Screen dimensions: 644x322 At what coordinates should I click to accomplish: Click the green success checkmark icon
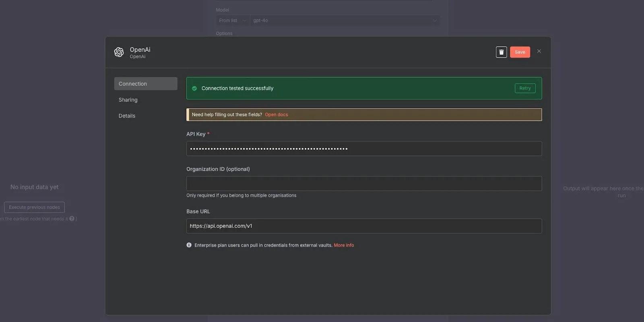point(194,89)
